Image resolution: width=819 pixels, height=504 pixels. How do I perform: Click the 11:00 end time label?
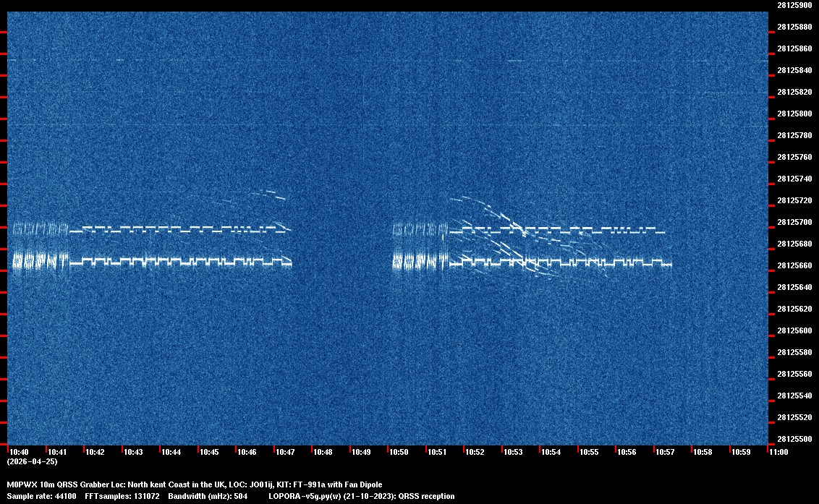point(778,452)
